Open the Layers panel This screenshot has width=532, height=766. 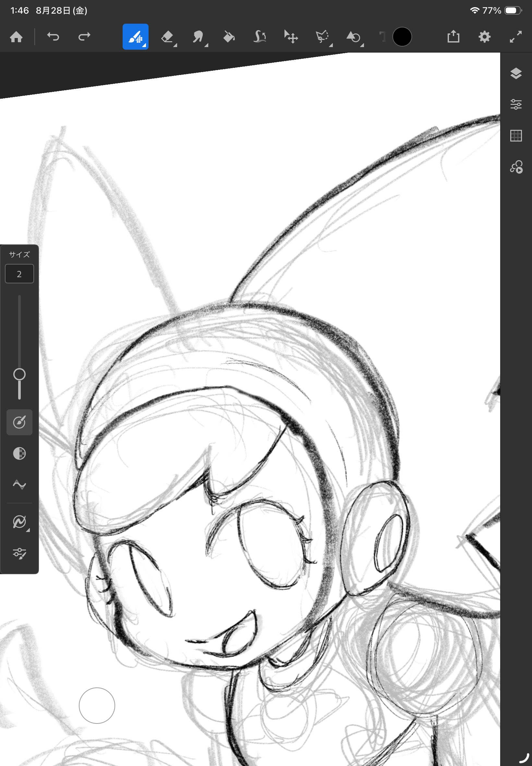click(516, 73)
